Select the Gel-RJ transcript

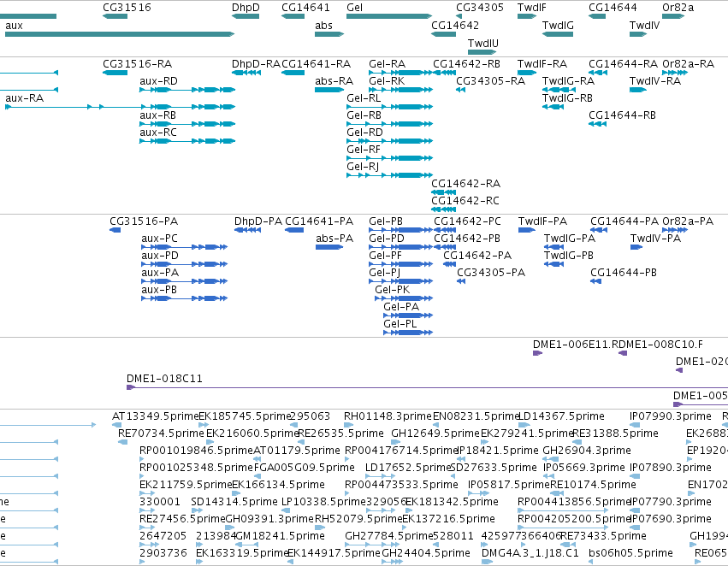click(x=389, y=175)
